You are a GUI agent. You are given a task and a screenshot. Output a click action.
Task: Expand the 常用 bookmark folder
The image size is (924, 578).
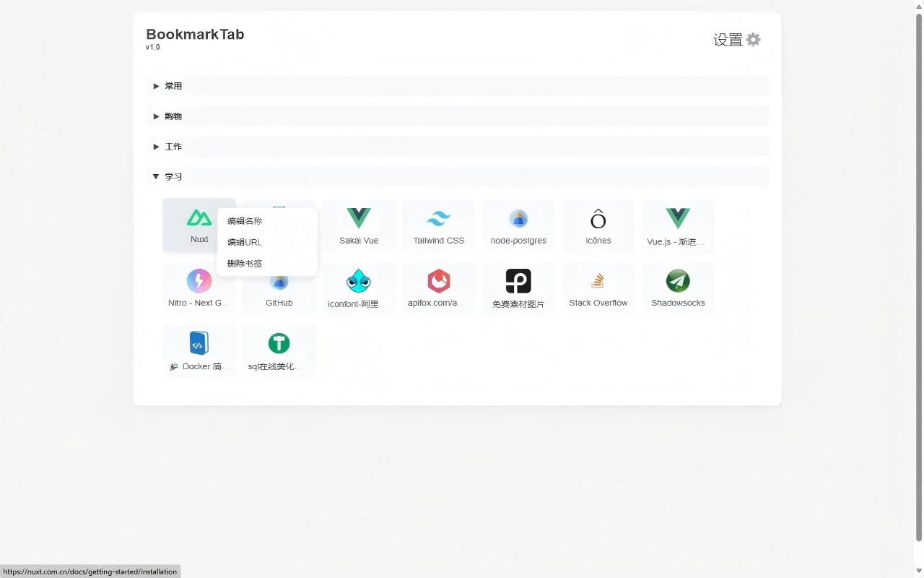458,86
